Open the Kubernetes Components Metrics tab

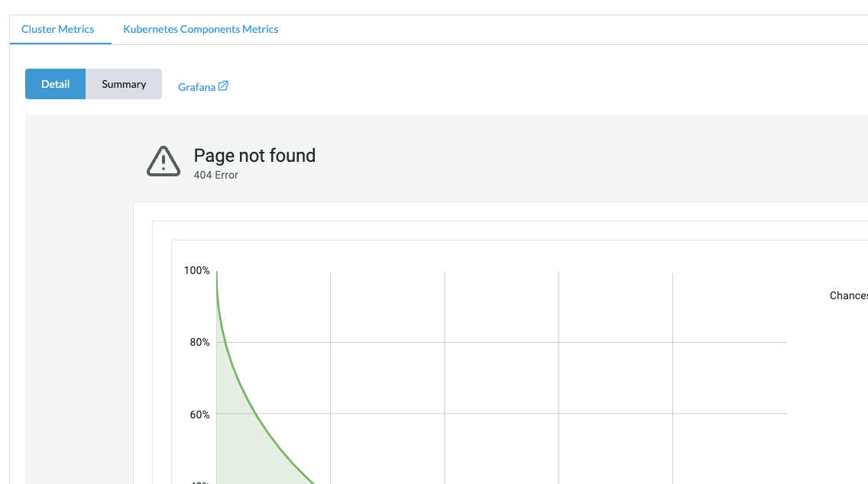pyautogui.click(x=200, y=29)
